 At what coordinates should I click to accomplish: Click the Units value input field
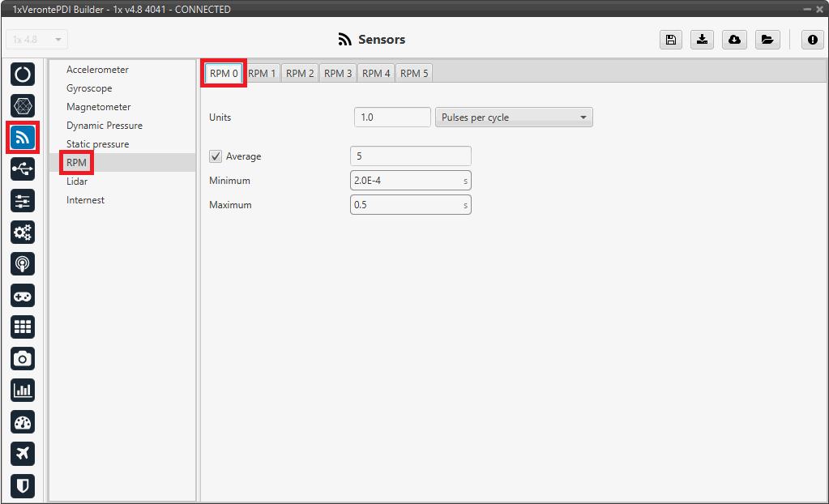click(392, 117)
